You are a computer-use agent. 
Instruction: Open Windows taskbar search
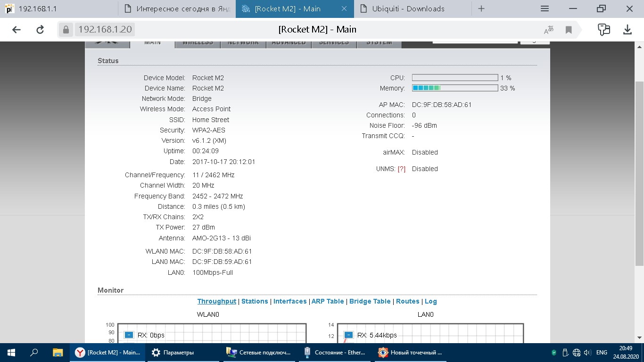click(x=34, y=353)
